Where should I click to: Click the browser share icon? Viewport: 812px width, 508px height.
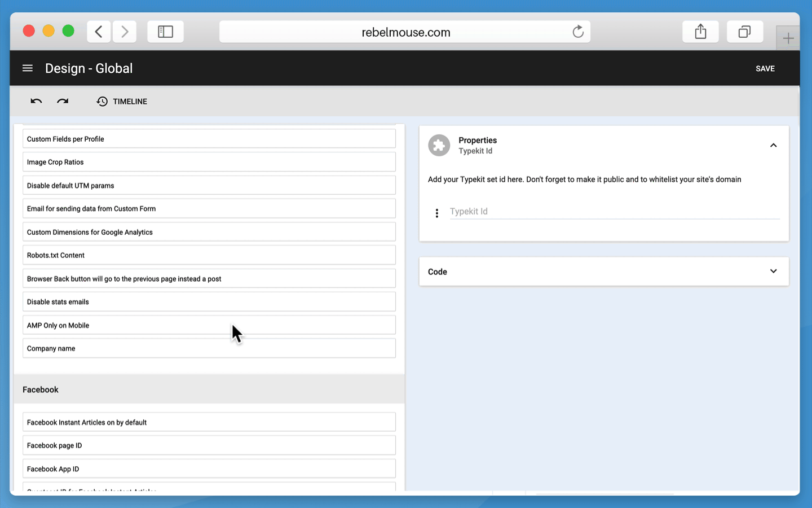click(x=700, y=32)
